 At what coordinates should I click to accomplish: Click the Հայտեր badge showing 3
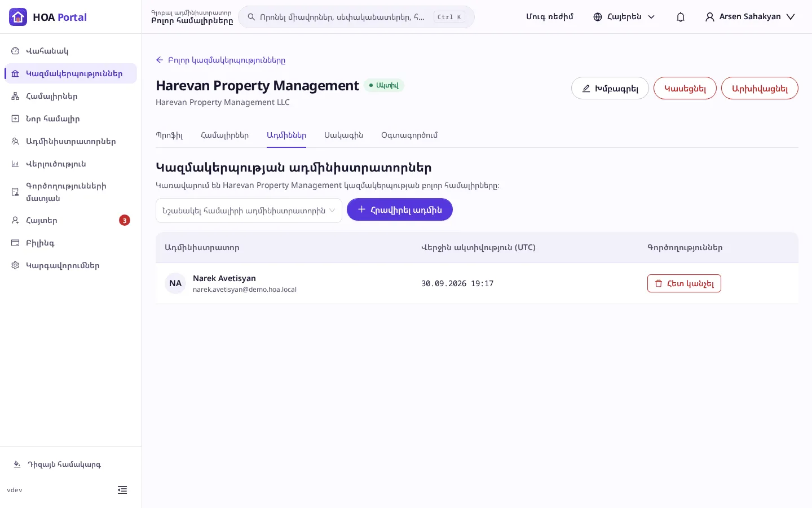125,220
